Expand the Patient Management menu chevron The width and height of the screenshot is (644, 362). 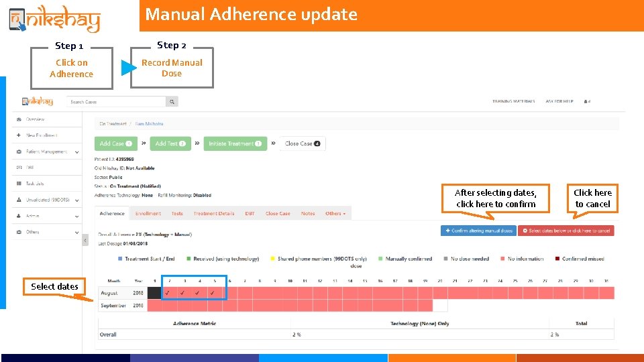click(x=76, y=152)
